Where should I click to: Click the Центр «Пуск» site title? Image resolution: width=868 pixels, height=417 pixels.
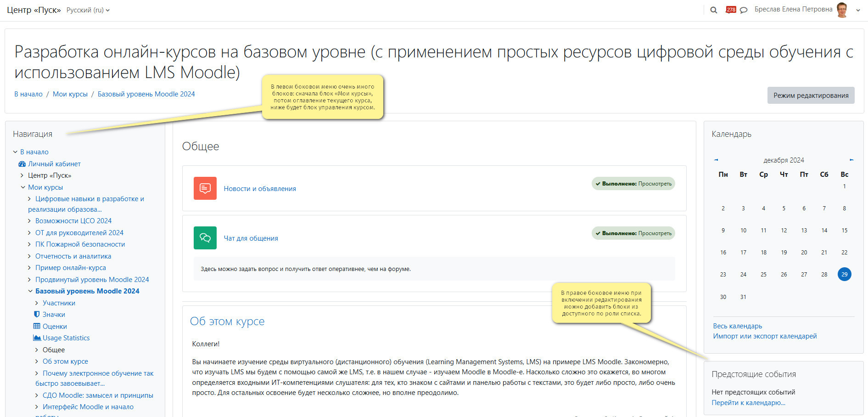coord(34,10)
